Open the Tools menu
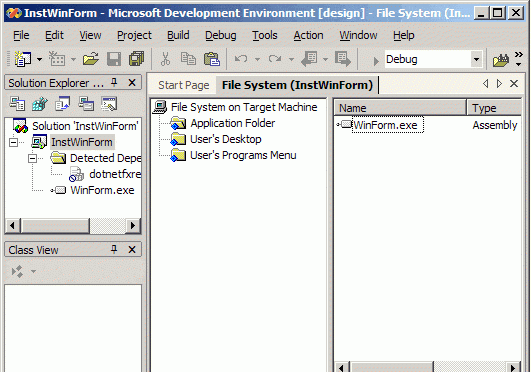 tap(264, 35)
